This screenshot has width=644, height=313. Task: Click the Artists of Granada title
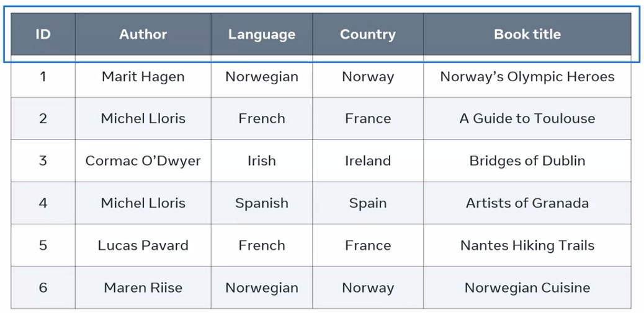pos(527,203)
